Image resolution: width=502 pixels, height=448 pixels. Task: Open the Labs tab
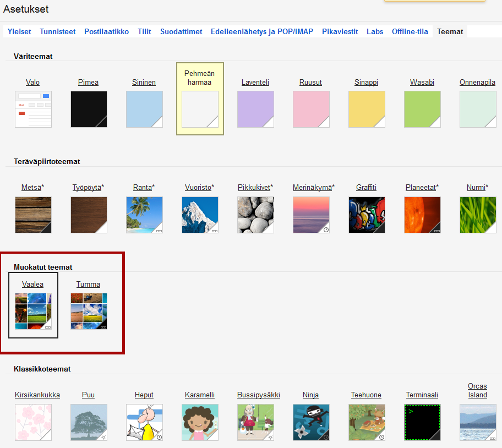(x=375, y=32)
